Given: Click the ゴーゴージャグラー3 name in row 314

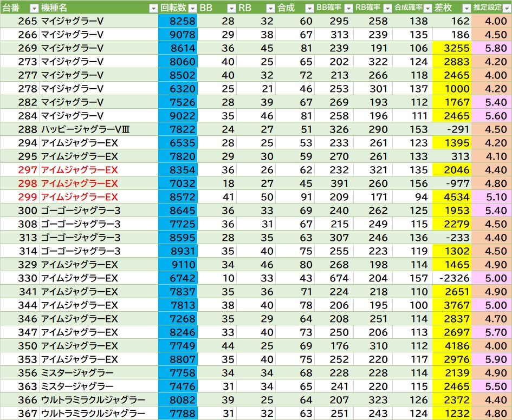Looking at the screenshot, I should [99, 251].
